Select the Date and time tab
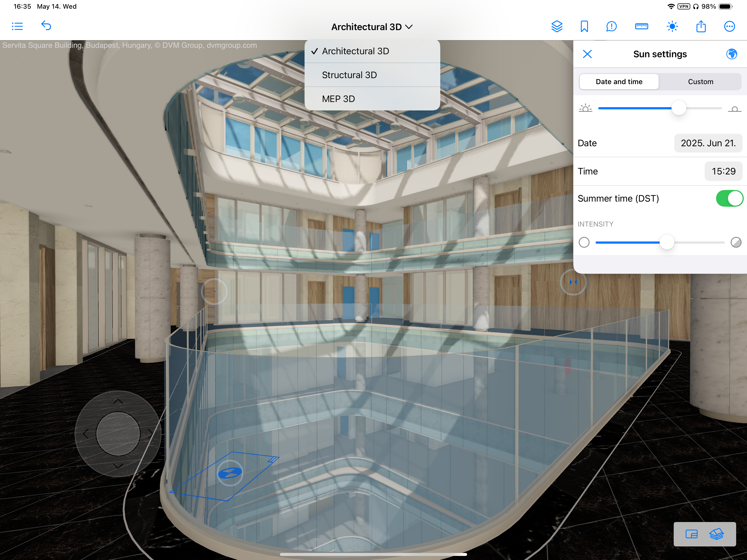The width and height of the screenshot is (747, 560). [x=619, y=82]
